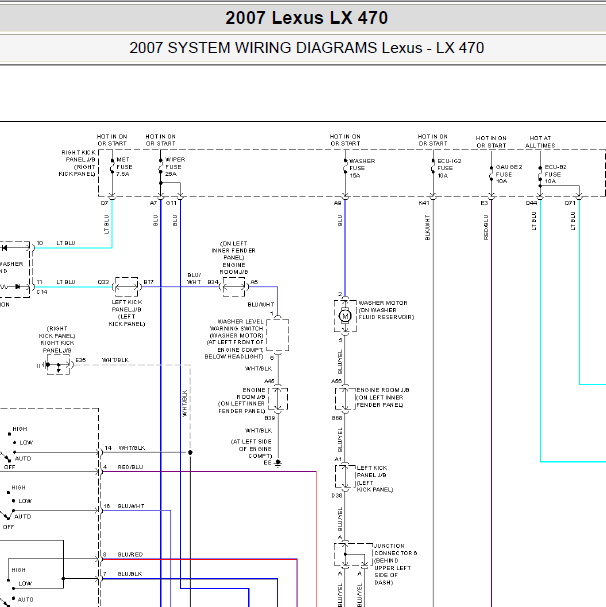Screen dimensions: 606x607
Task: Click the K41 connector label
Action: coord(424,203)
